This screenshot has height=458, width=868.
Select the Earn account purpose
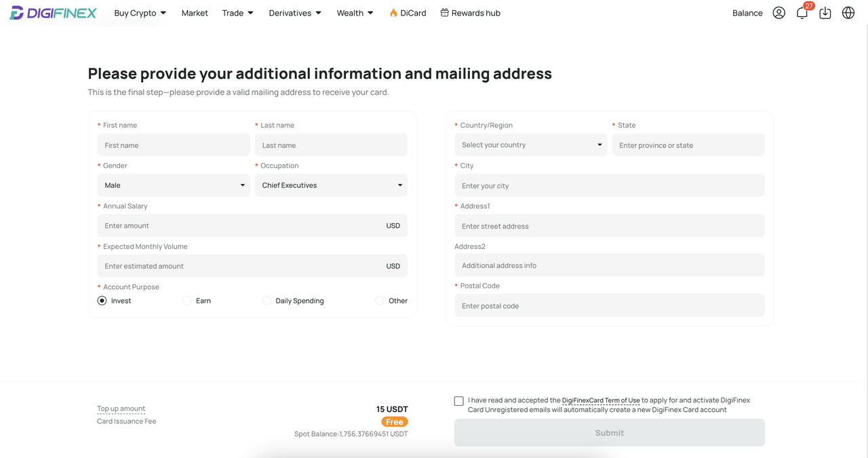click(x=187, y=301)
